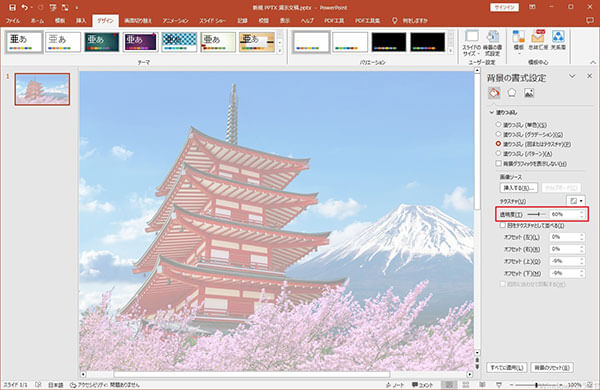Switch to Reading view icon
This screenshot has height=390, width=600.
click(482, 385)
